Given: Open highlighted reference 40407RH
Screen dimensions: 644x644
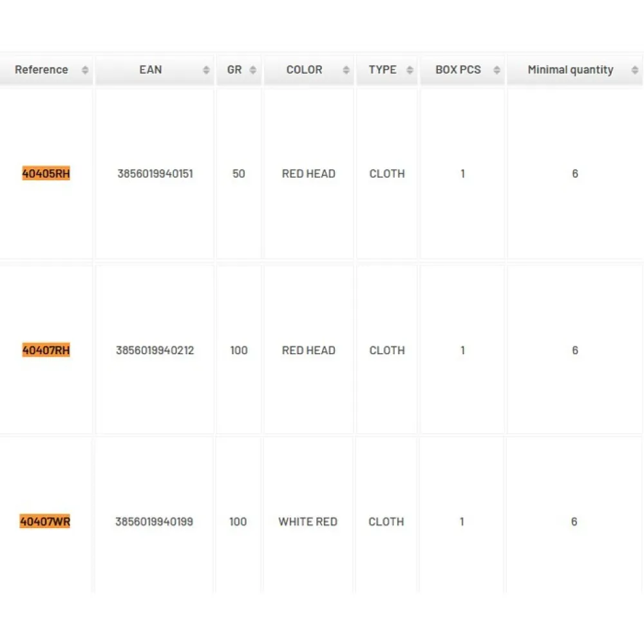Looking at the screenshot, I should 46,350.
